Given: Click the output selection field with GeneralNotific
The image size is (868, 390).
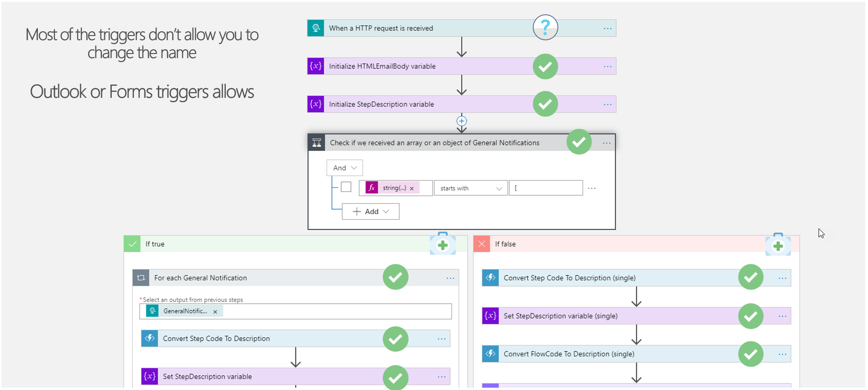Looking at the screenshot, I should [295, 311].
